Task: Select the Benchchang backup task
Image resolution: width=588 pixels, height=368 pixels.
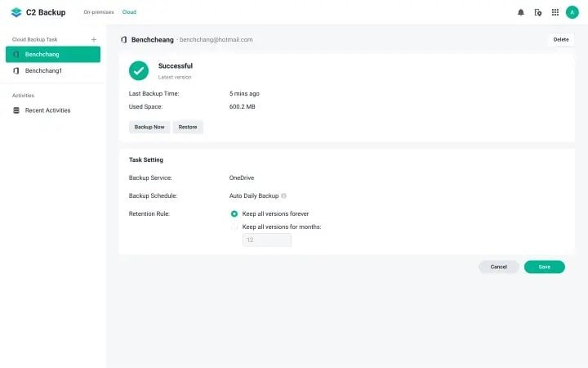Action: coord(53,54)
